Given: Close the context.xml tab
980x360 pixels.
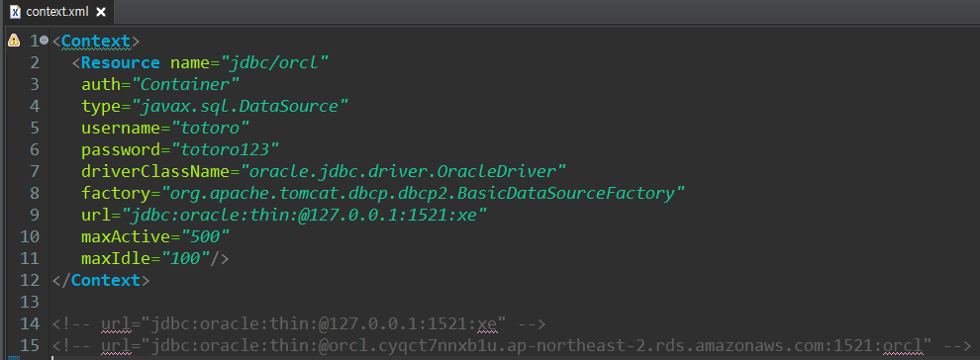Looking at the screenshot, I should coord(101,12).
